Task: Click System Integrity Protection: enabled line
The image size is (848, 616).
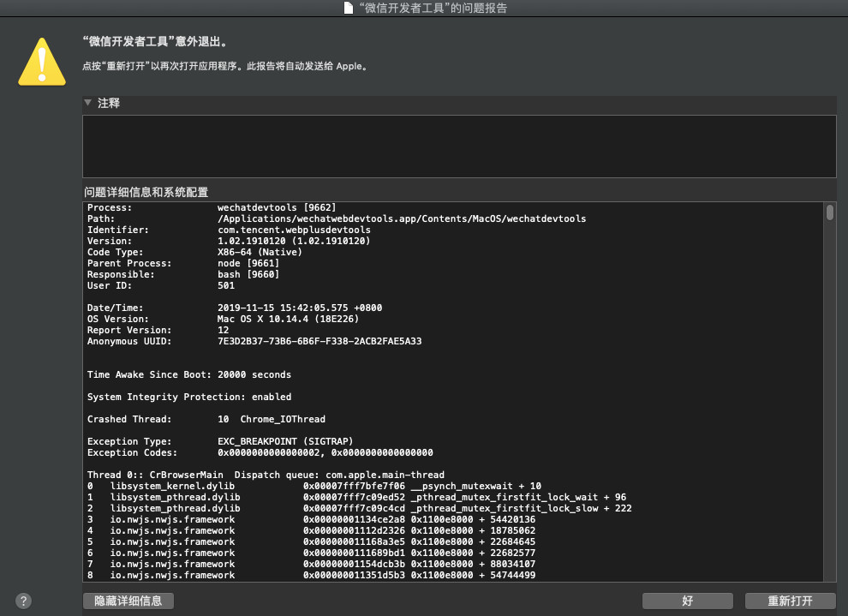Action: [x=189, y=397]
